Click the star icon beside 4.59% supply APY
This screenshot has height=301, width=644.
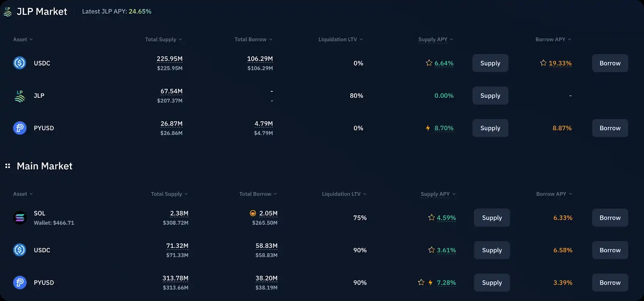point(431,217)
